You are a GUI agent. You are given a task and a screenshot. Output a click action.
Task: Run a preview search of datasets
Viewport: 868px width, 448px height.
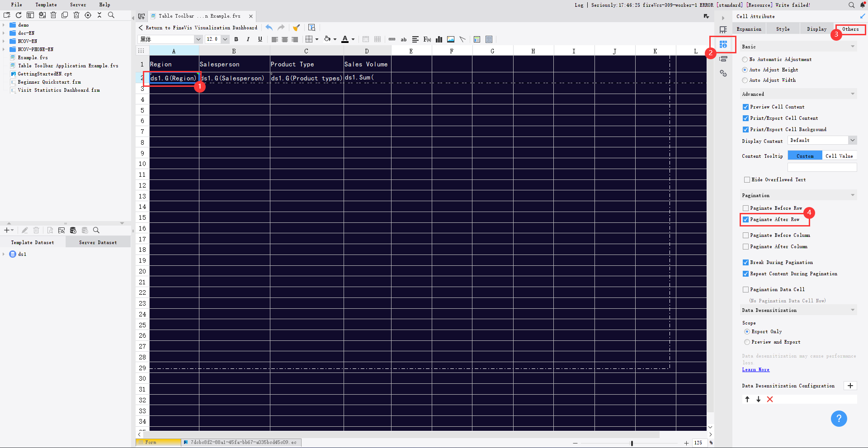click(96, 230)
